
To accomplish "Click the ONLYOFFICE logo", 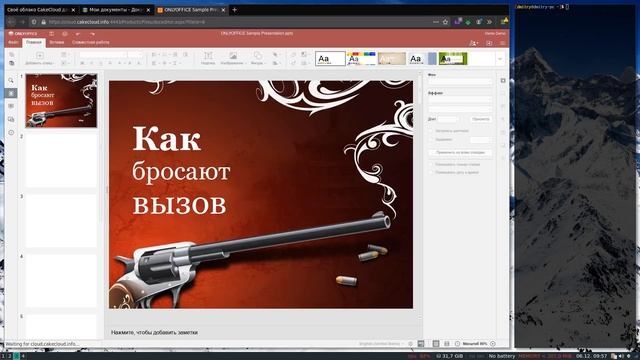I will coord(23,33).
